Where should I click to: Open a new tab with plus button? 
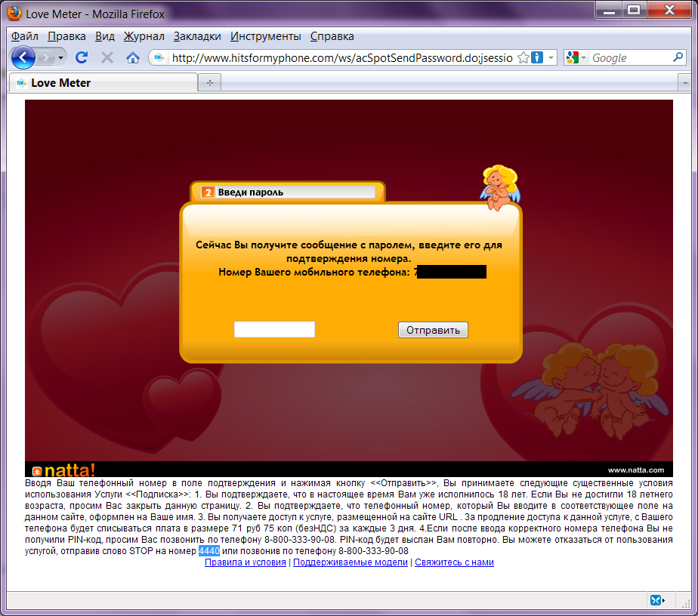[x=210, y=83]
